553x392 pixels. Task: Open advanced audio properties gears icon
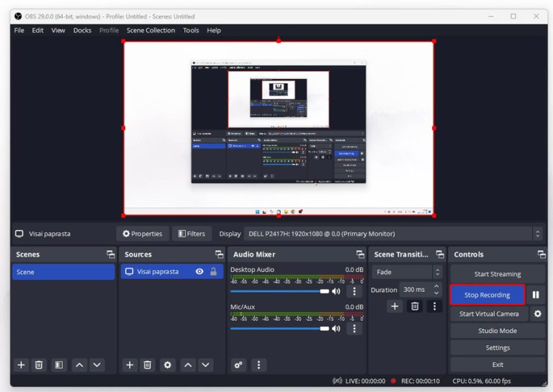pos(239,365)
